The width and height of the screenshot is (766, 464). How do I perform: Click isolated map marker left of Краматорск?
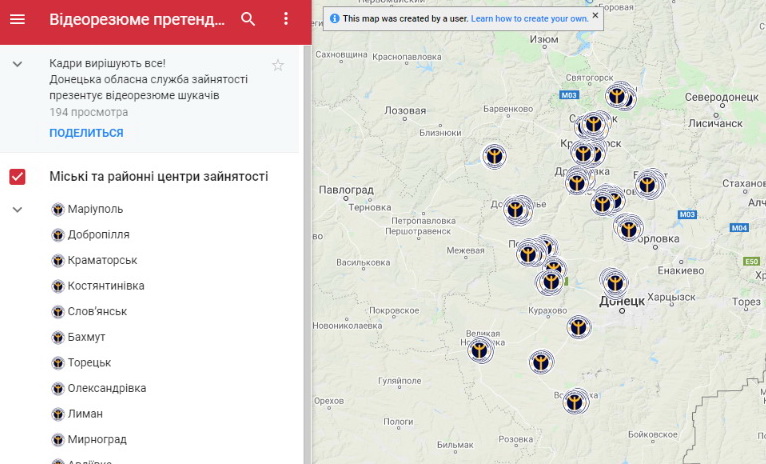[494, 156]
